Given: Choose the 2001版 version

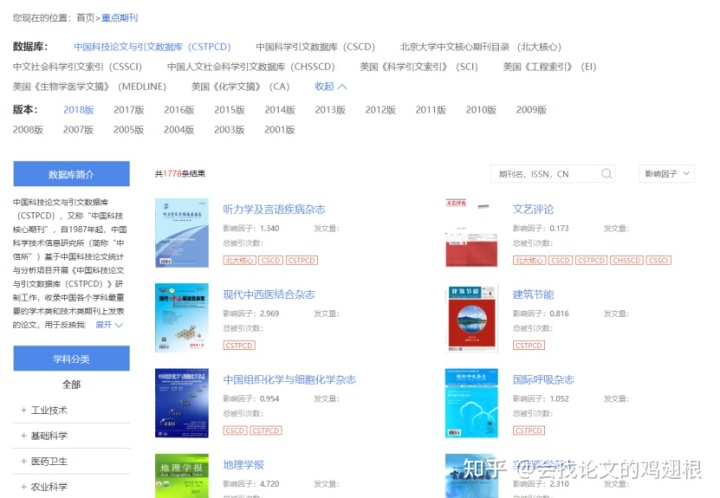Looking at the screenshot, I should [x=280, y=129].
